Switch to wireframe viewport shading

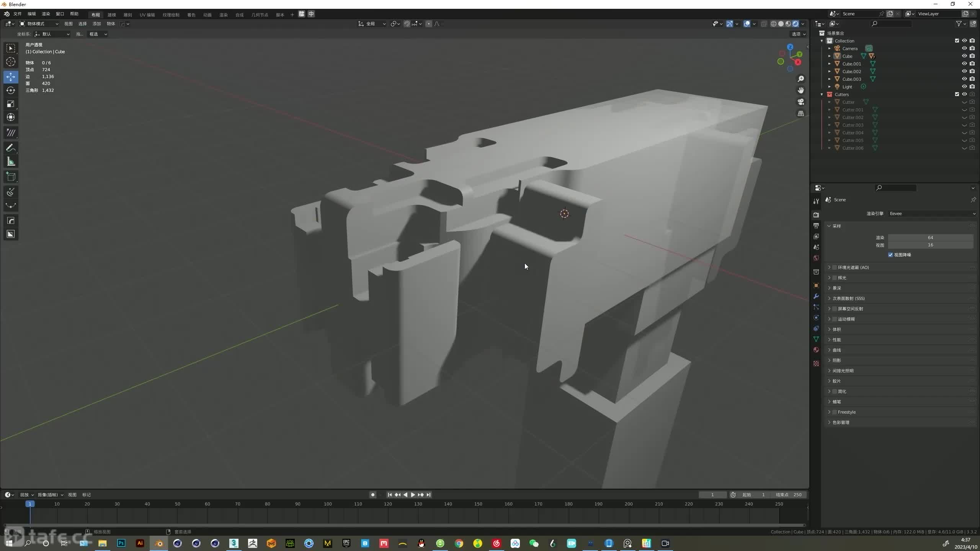click(x=774, y=24)
